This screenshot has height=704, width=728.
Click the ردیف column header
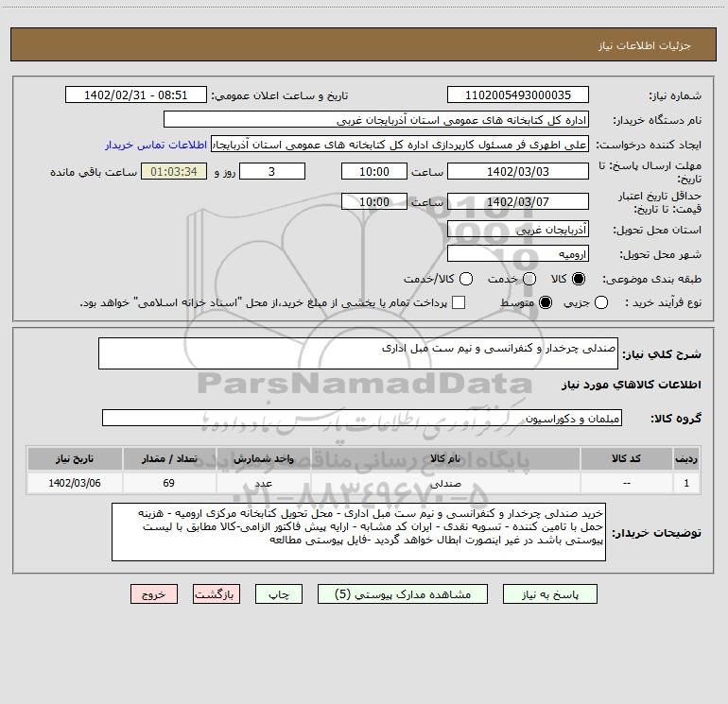coord(686,459)
